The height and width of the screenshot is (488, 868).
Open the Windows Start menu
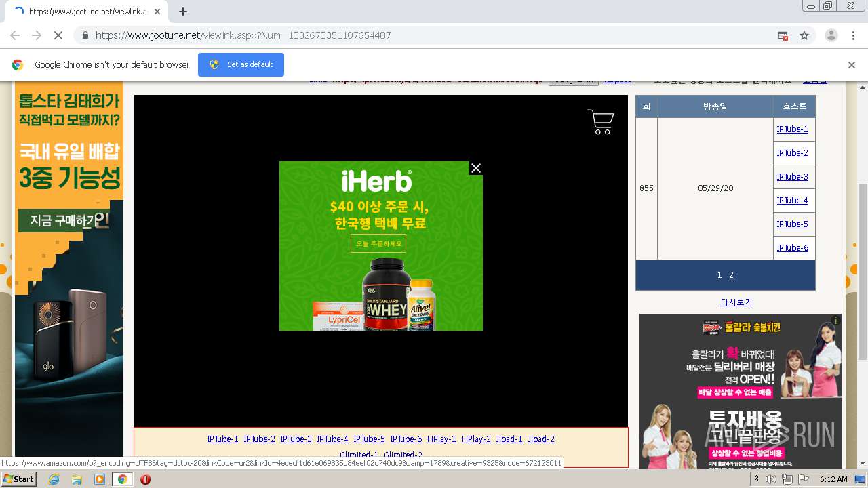[18, 479]
